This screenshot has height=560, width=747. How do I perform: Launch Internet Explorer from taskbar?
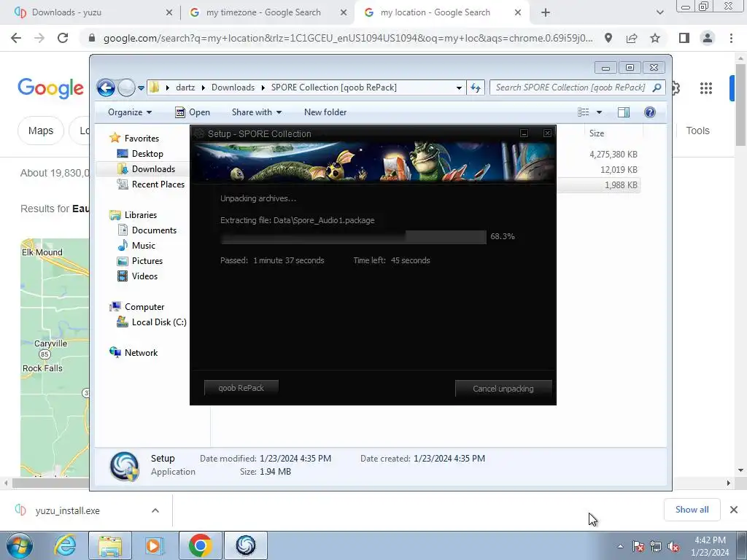pyautogui.click(x=65, y=545)
